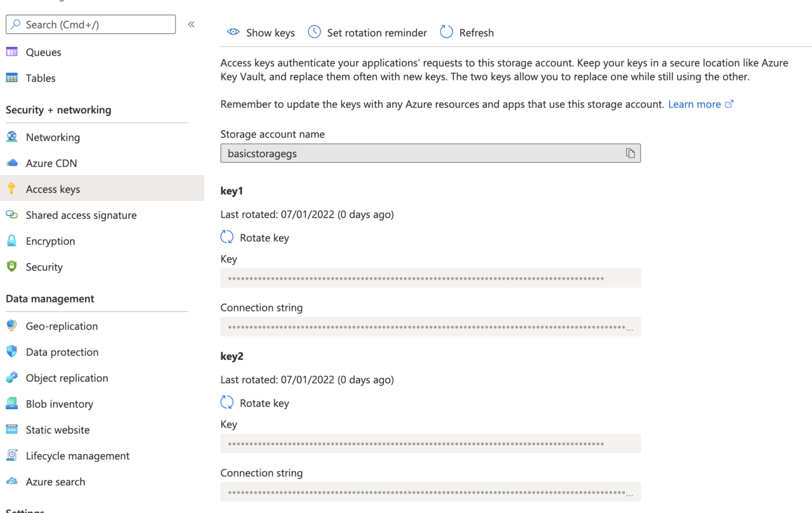
Task: Open Tables in the sidebar
Action: pos(41,78)
